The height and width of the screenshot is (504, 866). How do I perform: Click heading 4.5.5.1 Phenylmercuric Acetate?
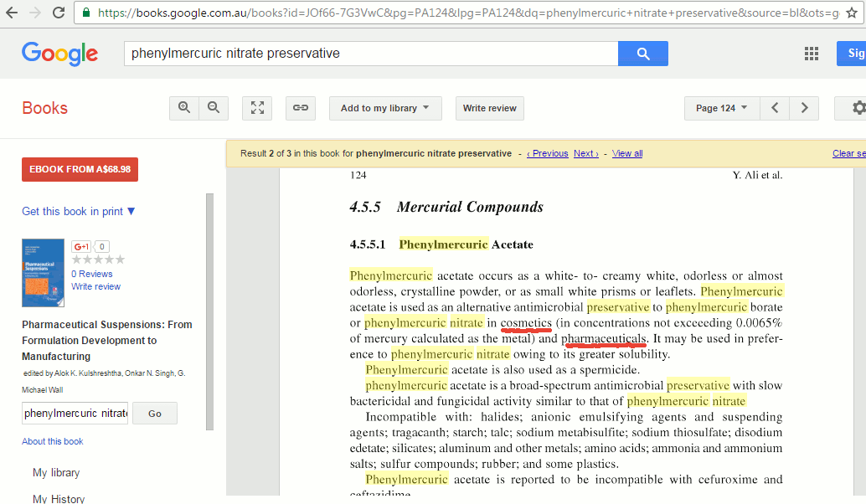[441, 244]
